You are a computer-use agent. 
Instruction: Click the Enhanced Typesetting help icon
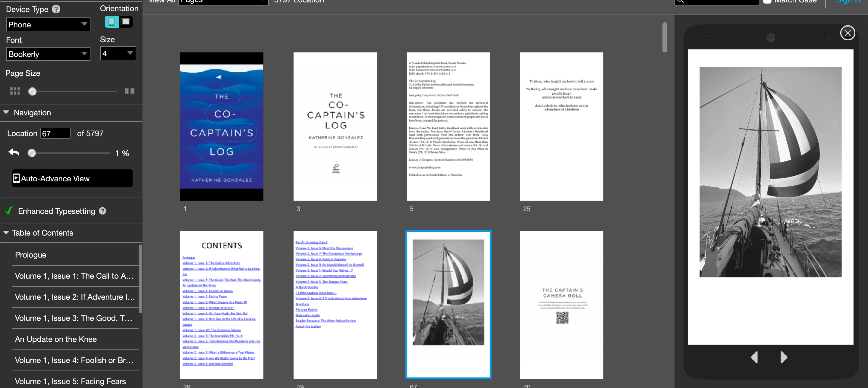(x=102, y=211)
